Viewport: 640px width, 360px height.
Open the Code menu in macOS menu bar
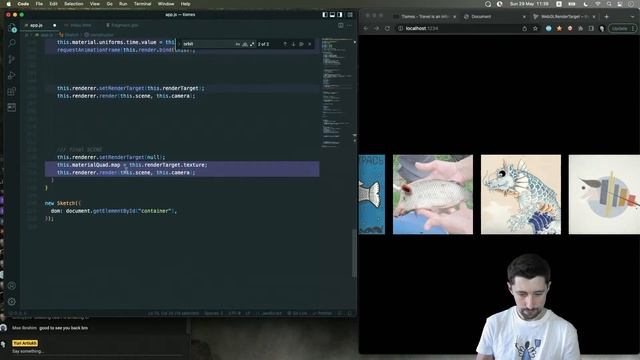(x=23, y=4)
